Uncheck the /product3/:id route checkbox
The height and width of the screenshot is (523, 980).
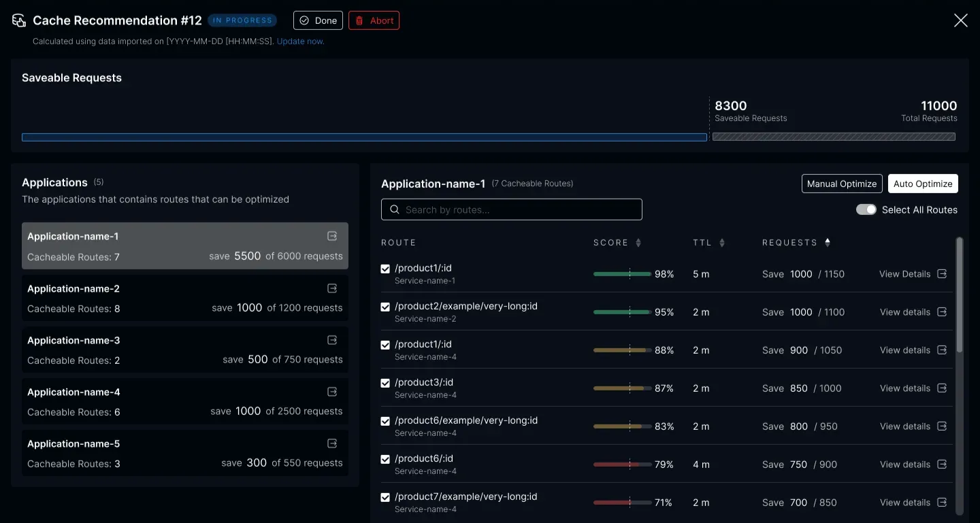click(386, 384)
